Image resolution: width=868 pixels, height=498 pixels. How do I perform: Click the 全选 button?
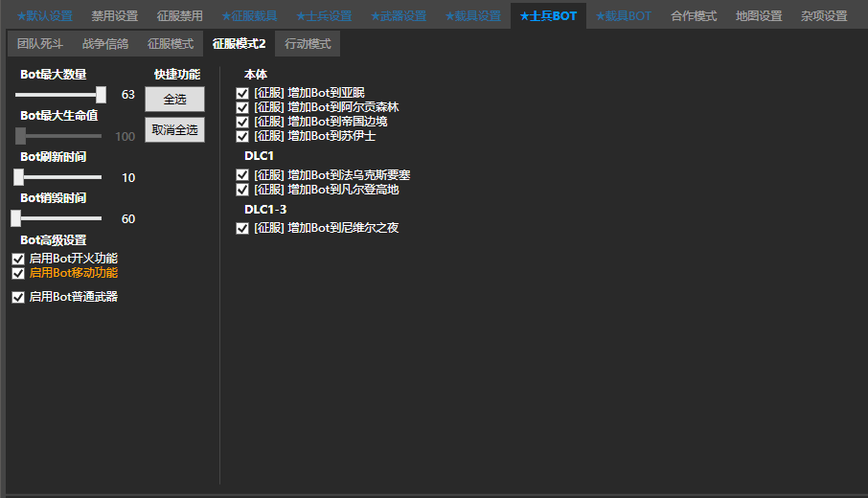(x=174, y=100)
